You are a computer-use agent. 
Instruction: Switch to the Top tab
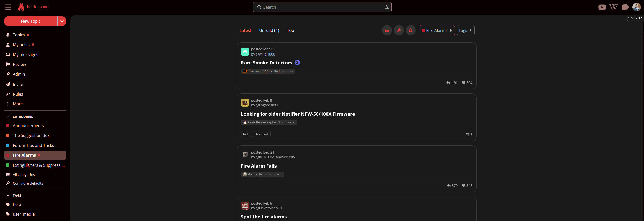(290, 30)
